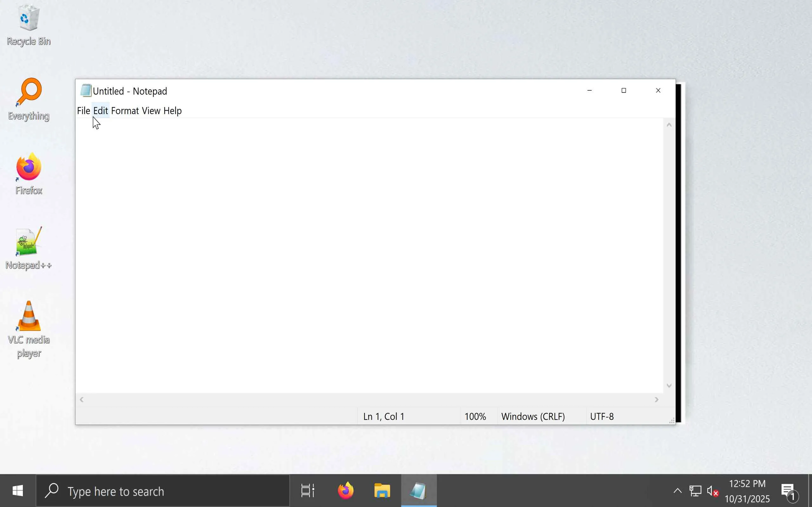The image size is (812, 507).
Task: Open the network tray icon
Action: (695, 491)
